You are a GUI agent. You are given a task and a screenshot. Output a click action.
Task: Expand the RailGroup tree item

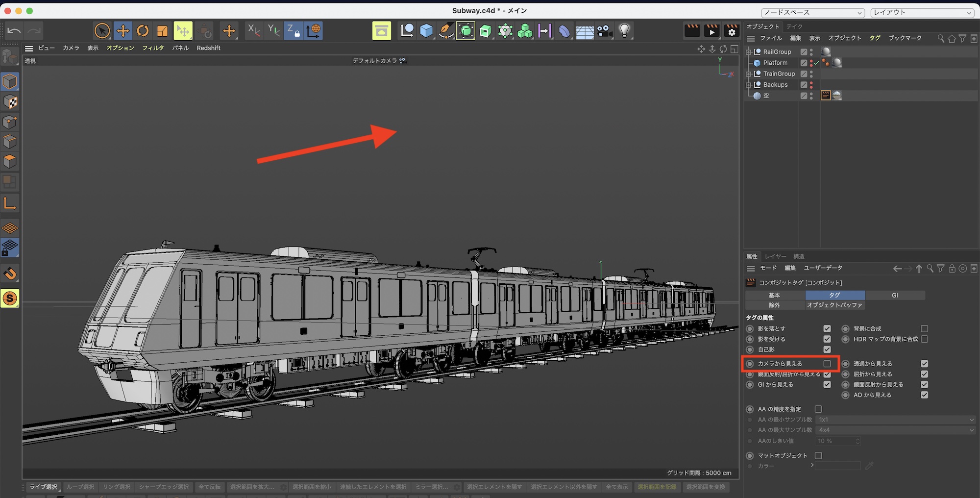pyautogui.click(x=748, y=52)
